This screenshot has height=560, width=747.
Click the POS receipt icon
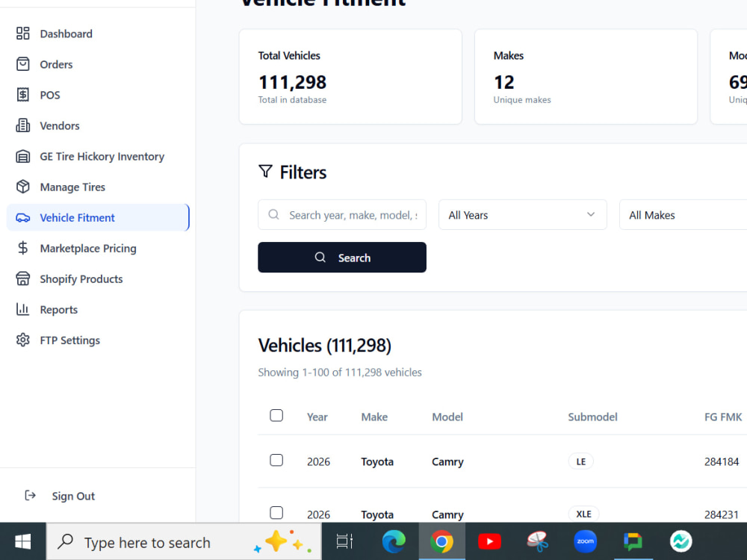pyautogui.click(x=23, y=95)
